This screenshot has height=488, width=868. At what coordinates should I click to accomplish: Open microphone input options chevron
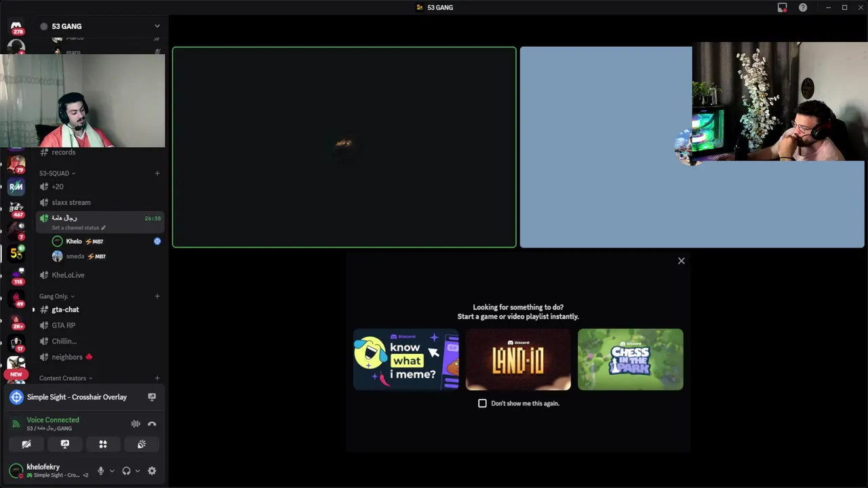click(x=112, y=471)
